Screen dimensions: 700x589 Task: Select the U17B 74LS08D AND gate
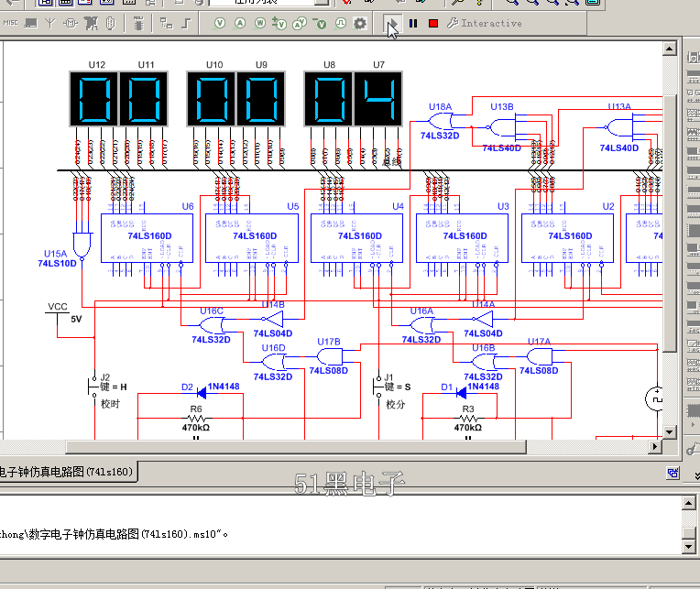(x=330, y=356)
